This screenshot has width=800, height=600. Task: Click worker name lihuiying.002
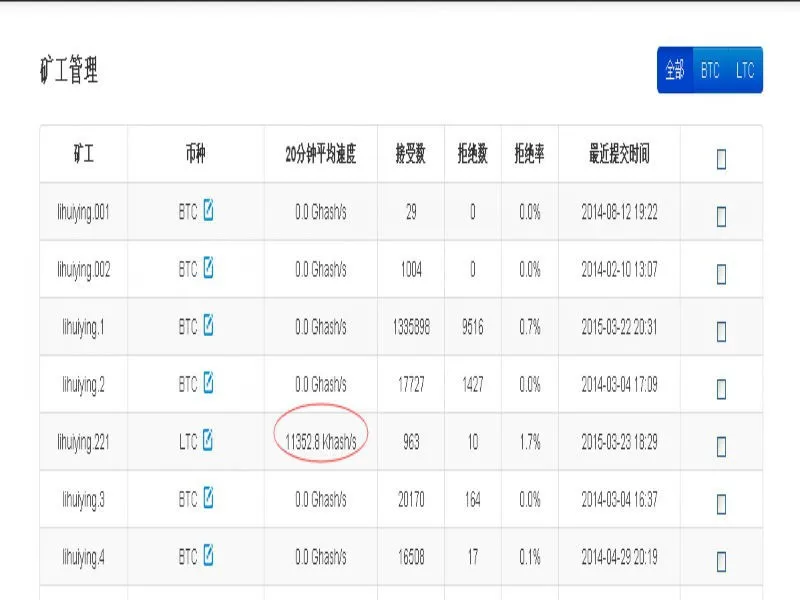[x=84, y=269]
